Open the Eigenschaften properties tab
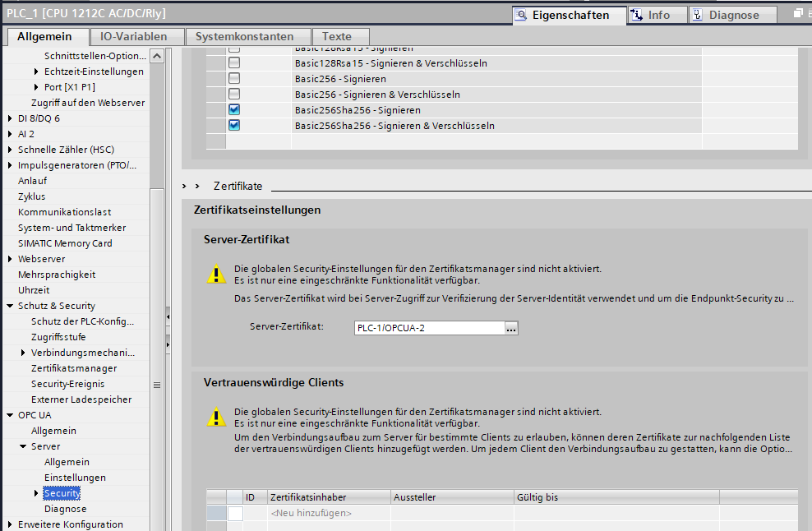 [569, 15]
